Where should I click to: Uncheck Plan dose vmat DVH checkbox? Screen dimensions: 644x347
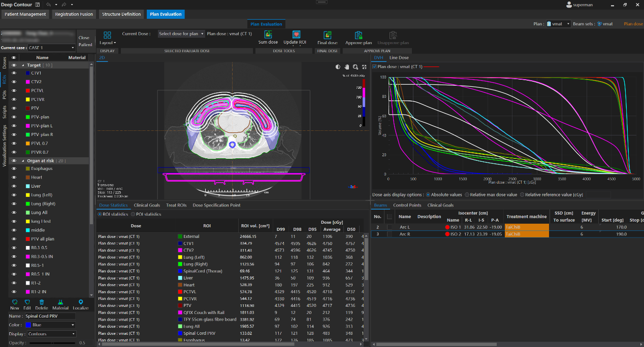pyautogui.click(x=375, y=66)
